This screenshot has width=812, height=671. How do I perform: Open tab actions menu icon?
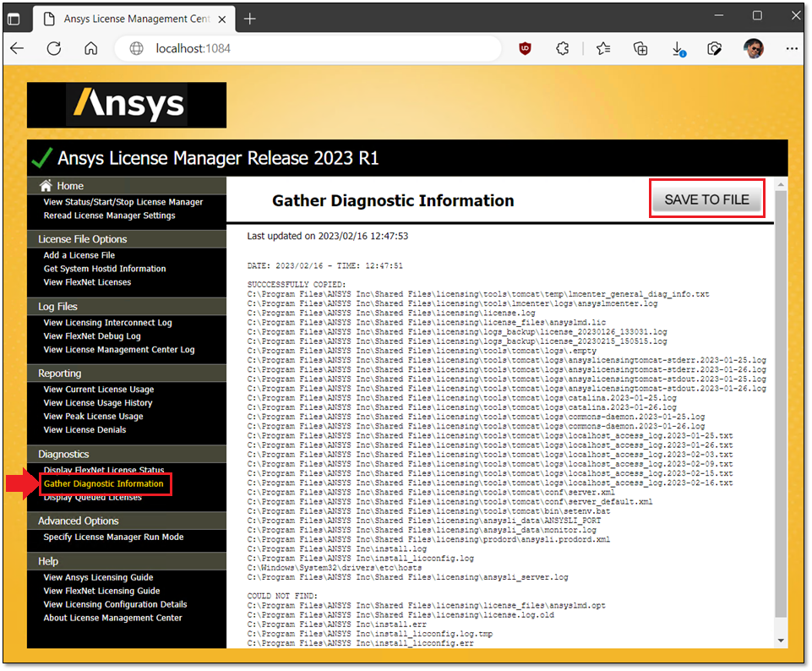(x=14, y=19)
